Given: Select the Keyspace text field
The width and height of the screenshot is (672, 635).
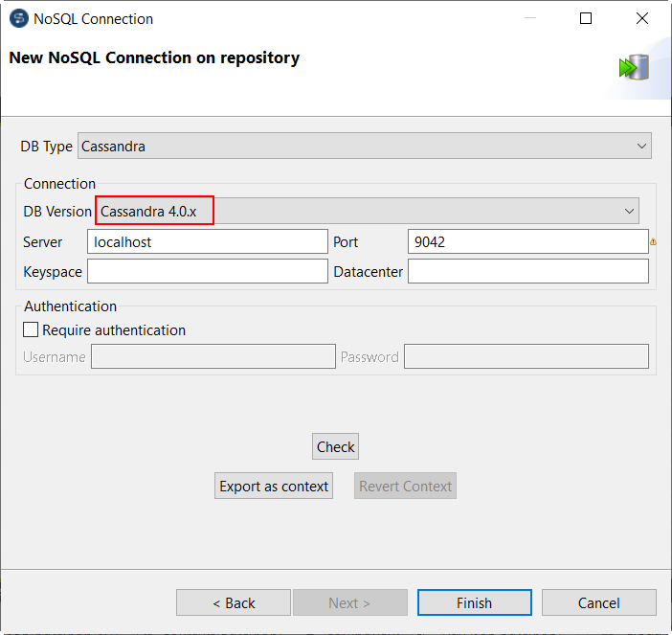Looking at the screenshot, I should (x=207, y=272).
